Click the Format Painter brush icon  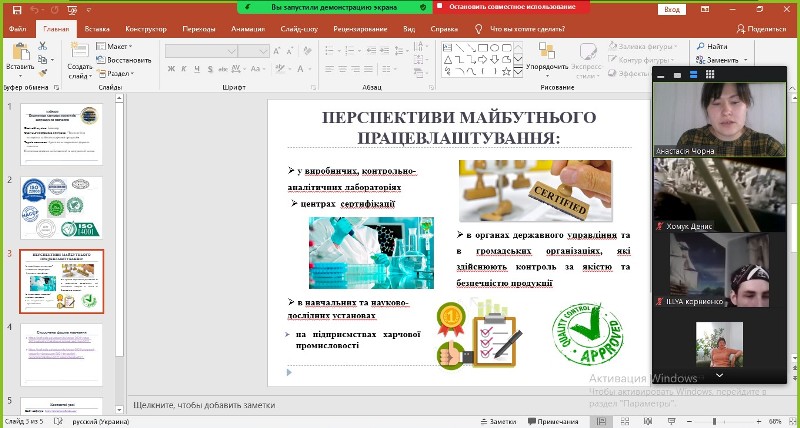[44, 73]
